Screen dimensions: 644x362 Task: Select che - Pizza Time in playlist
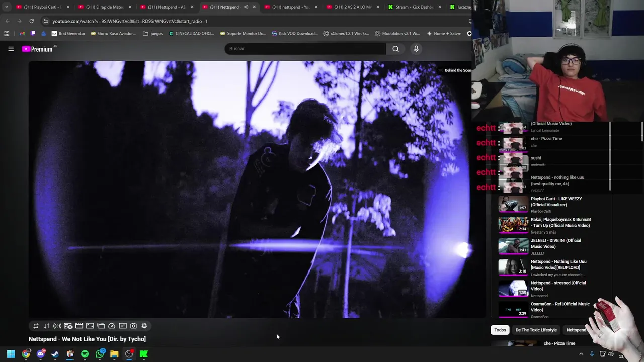(x=546, y=139)
